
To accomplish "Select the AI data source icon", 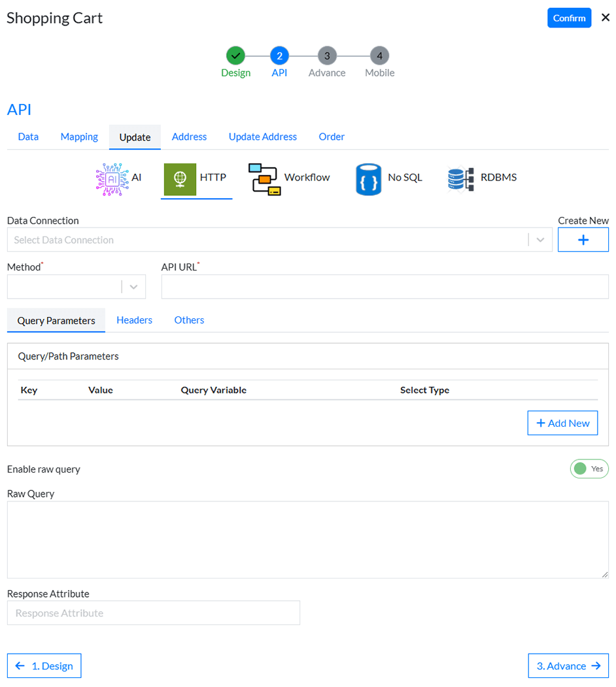I will tap(112, 178).
